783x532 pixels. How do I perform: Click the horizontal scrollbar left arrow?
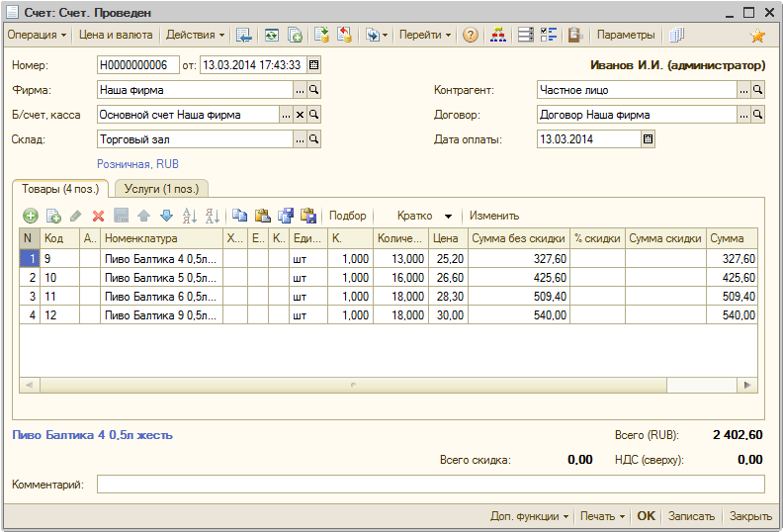(x=29, y=385)
